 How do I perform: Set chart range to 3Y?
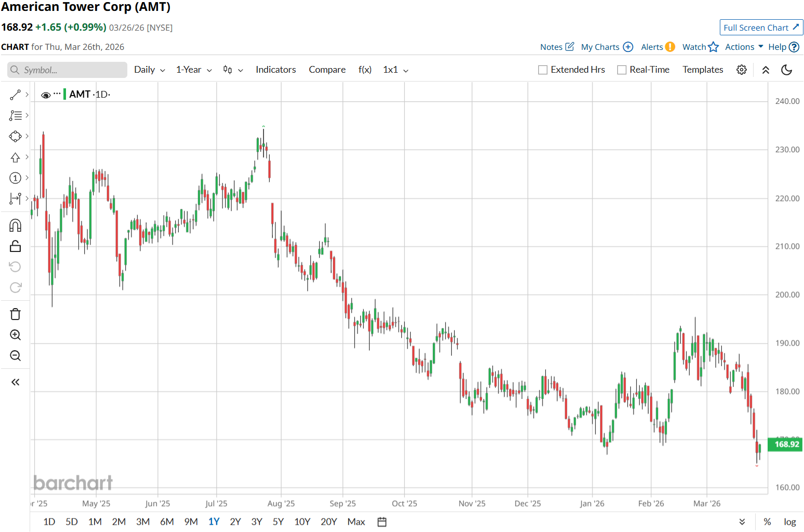[257, 522]
